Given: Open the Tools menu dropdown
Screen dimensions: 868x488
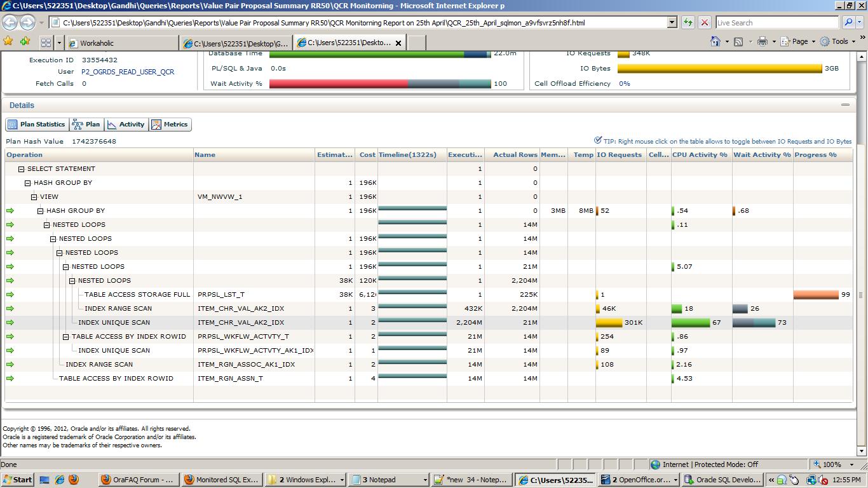Looking at the screenshot, I should (x=839, y=41).
